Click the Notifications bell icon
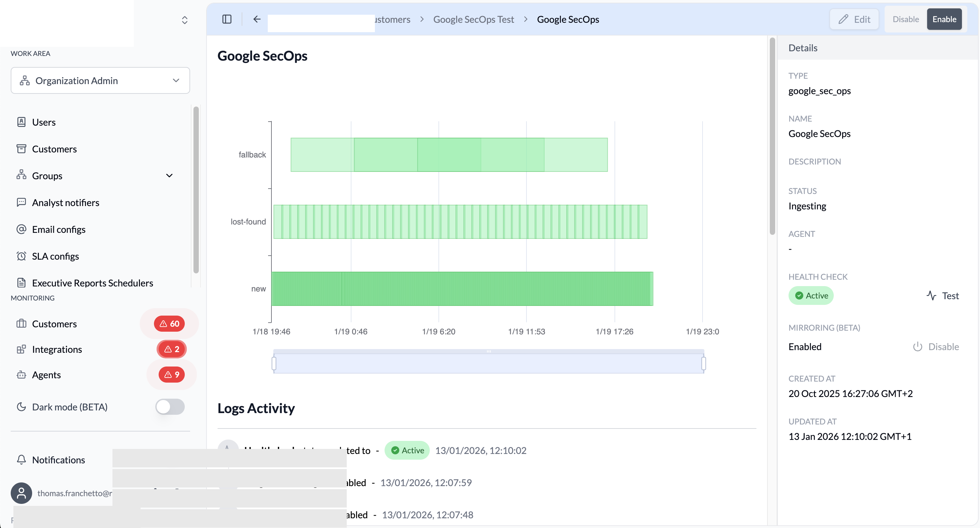The height and width of the screenshot is (528, 980). [x=21, y=459]
